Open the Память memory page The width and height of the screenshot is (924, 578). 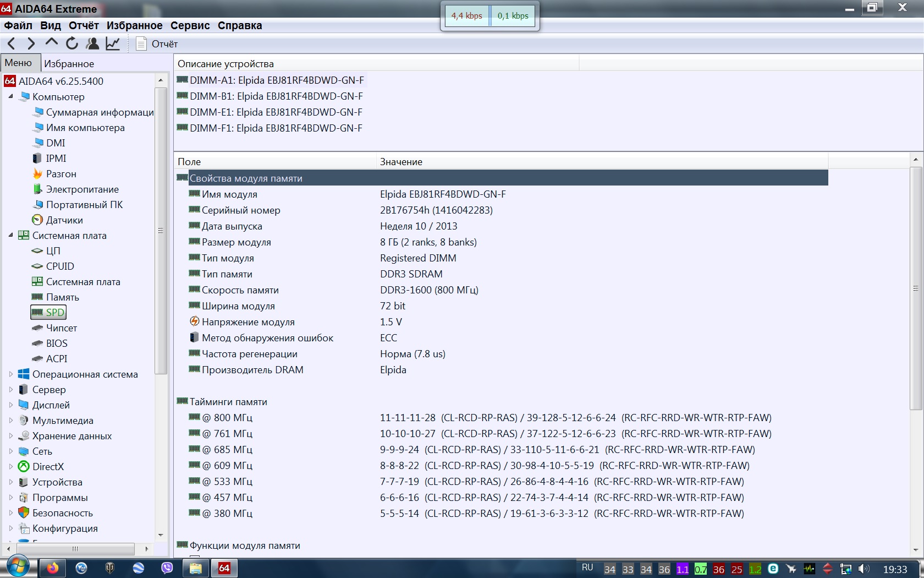pos(56,297)
